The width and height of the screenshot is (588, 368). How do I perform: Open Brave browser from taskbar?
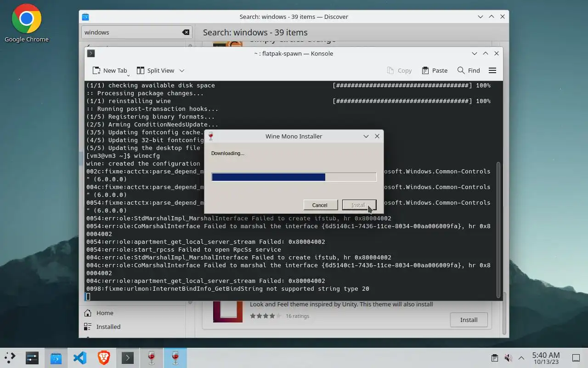click(104, 358)
